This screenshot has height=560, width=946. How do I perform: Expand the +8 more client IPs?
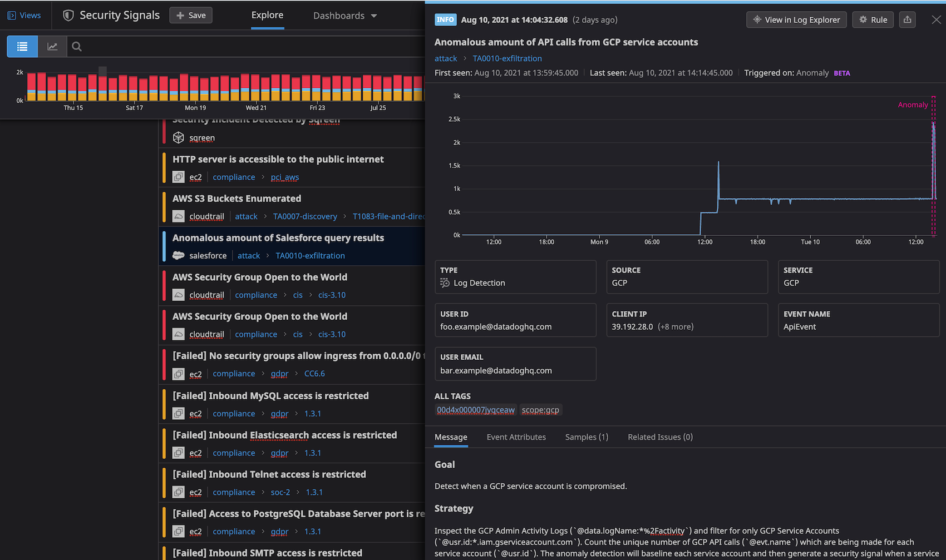tap(676, 326)
